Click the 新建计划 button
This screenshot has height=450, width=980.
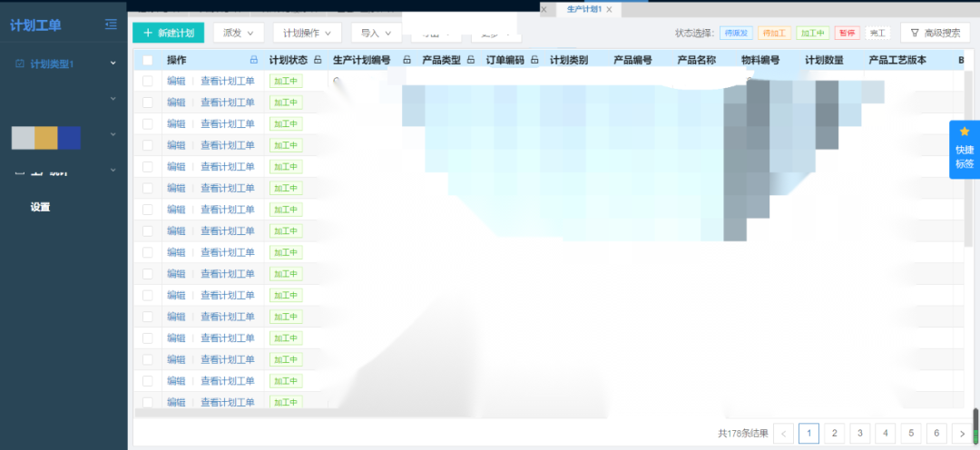point(168,33)
